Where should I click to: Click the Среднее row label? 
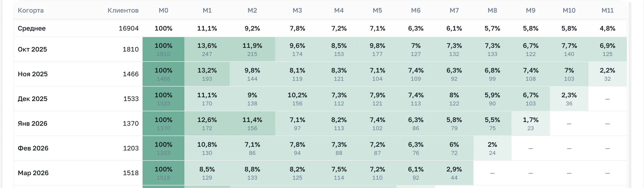pyautogui.click(x=32, y=28)
